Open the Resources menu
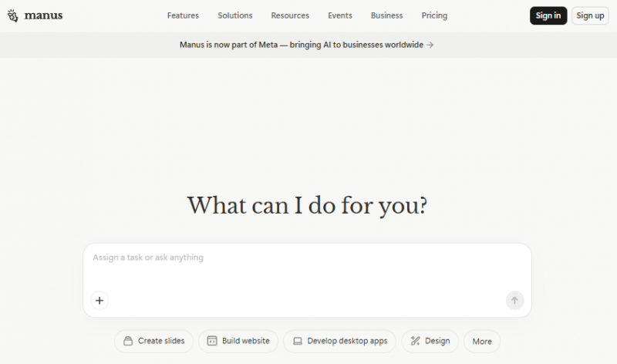The image size is (617, 364). click(290, 15)
